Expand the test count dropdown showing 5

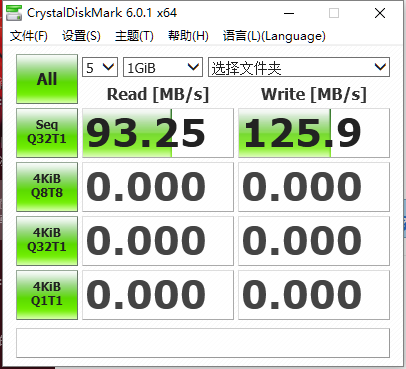tap(100, 67)
